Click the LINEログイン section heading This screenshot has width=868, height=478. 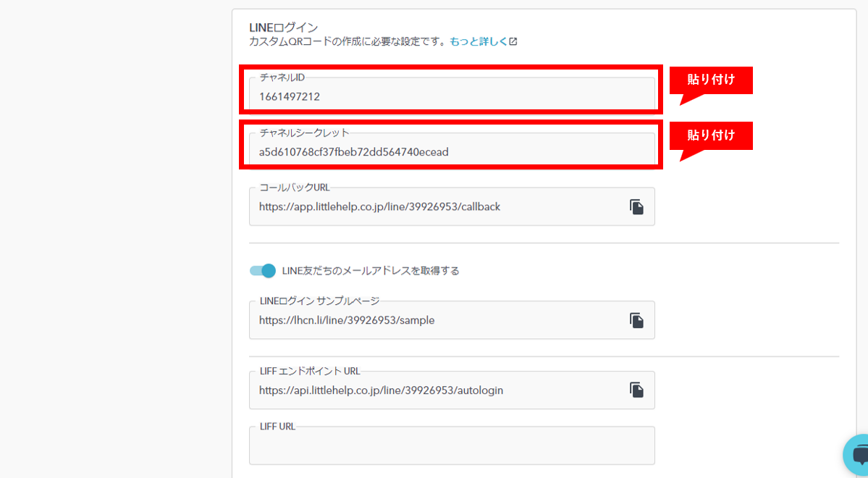(283, 28)
